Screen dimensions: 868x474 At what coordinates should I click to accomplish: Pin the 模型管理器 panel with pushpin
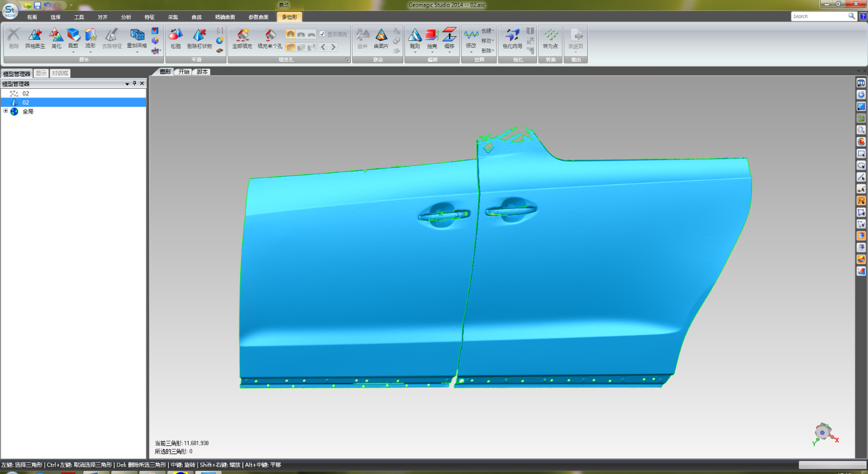(x=134, y=83)
